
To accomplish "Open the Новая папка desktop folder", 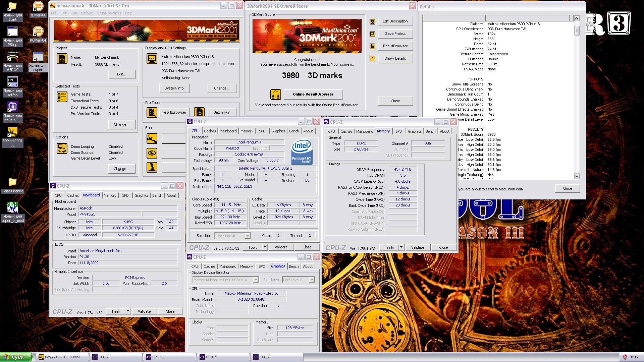I will pyautogui.click(x=13, y=185).
